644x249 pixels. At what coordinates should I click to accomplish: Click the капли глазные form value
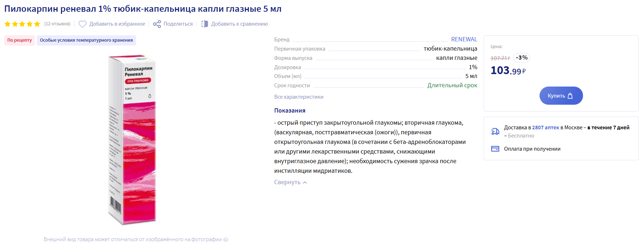click(457, 58)
